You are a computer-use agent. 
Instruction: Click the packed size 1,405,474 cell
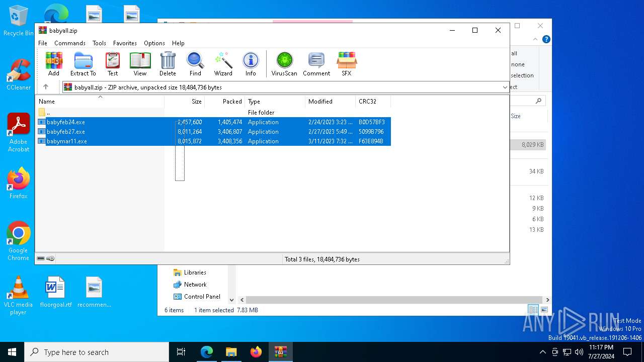(230, 122)
